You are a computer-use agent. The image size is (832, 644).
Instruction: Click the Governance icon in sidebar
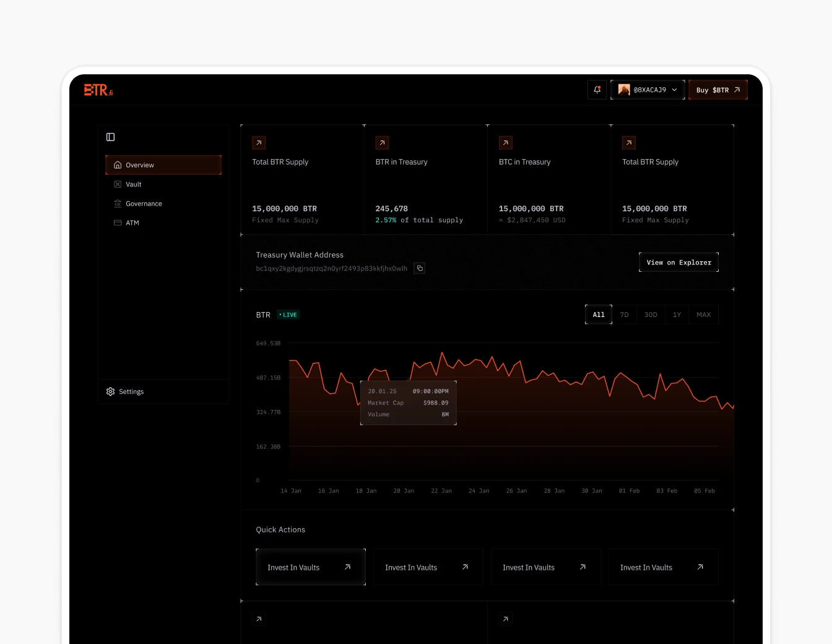(118, 203)
